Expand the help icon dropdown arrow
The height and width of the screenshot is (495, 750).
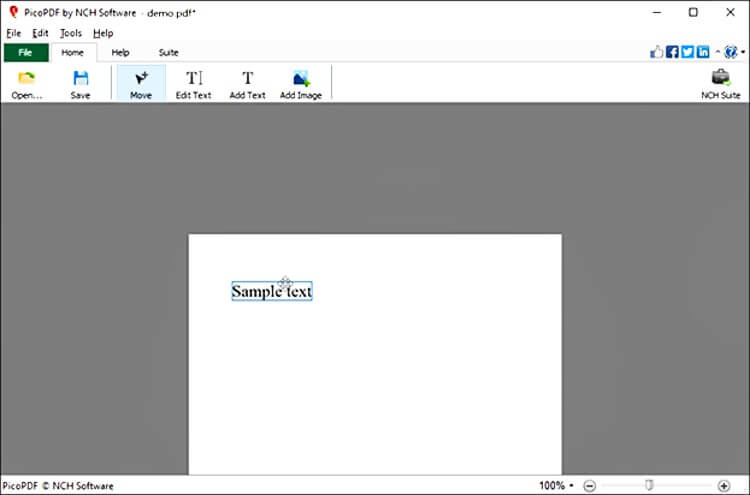[743, 52]
